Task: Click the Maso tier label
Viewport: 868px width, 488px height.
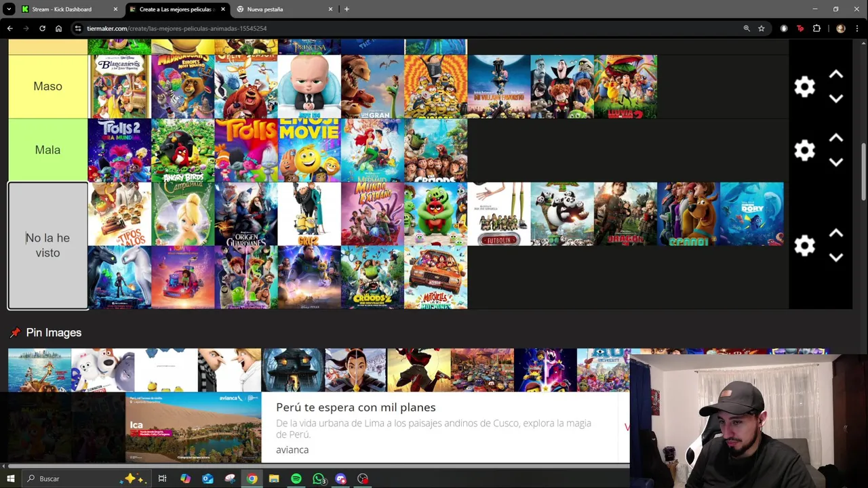Action: click(x=47, y=87)
